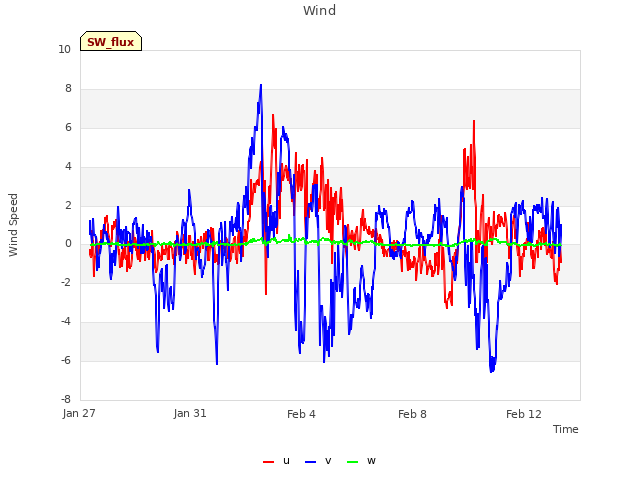Click the y-axis label 2
The width and height of the screenshot is (640, 480).
pyautogui.click(x=68, y=205)
